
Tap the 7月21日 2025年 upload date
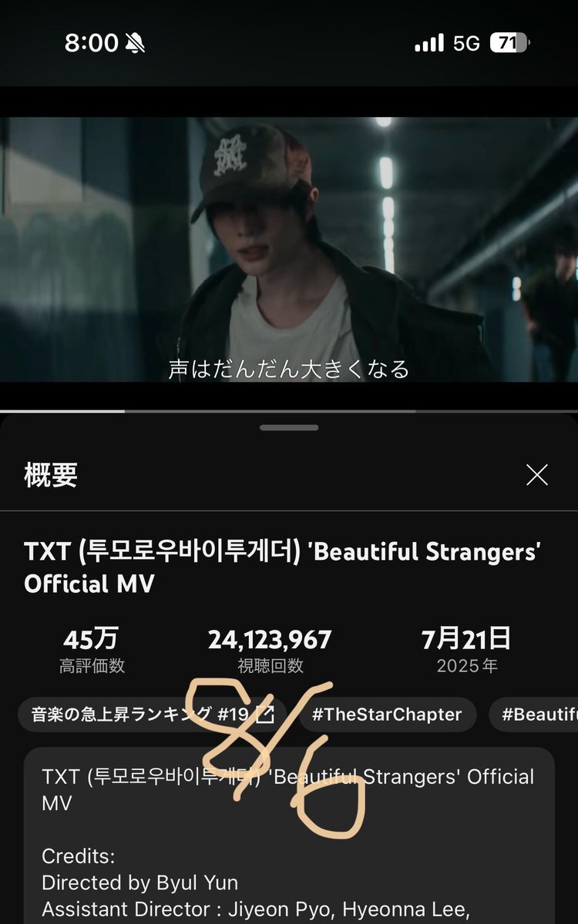click(x=466, y=651)
